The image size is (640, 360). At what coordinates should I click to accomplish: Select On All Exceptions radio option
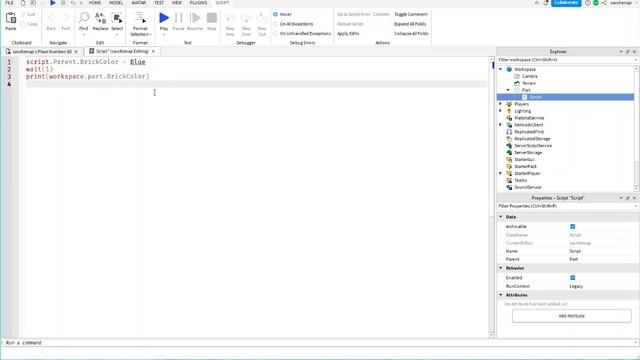pyautogui.click(x=276, y=24)
